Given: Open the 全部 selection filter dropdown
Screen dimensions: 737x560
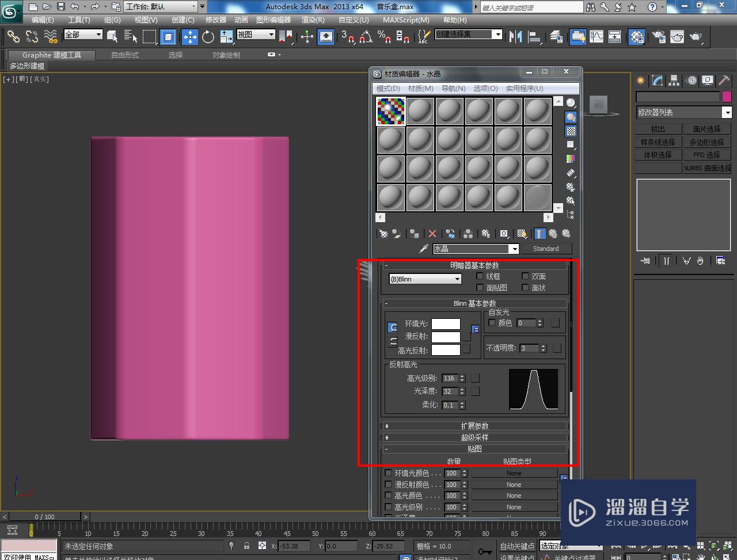Looking at the screenshot, I should [x=83, y=35].
